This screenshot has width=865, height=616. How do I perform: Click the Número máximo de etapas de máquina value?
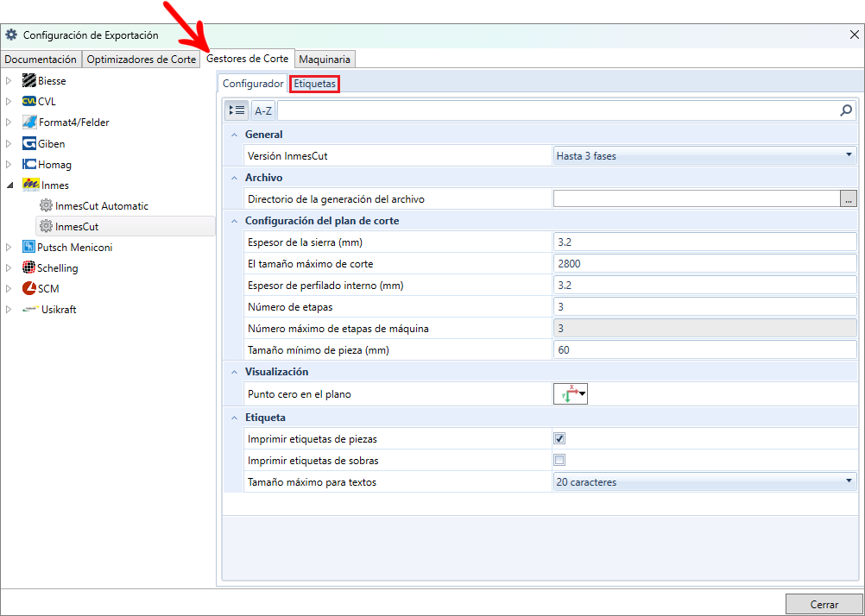pyautogui.click(x=704, y=328)
